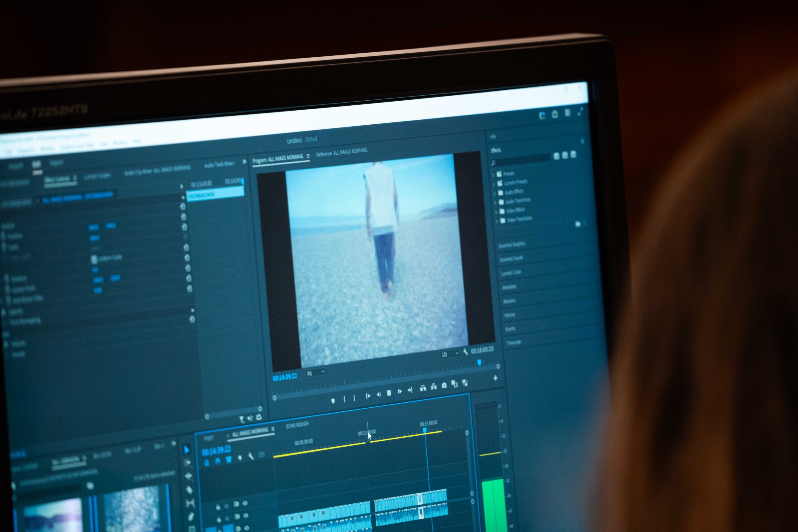This screenshot has height=532, width=798.
Task: Go to Out point in Program monitor
Action: 410,390
